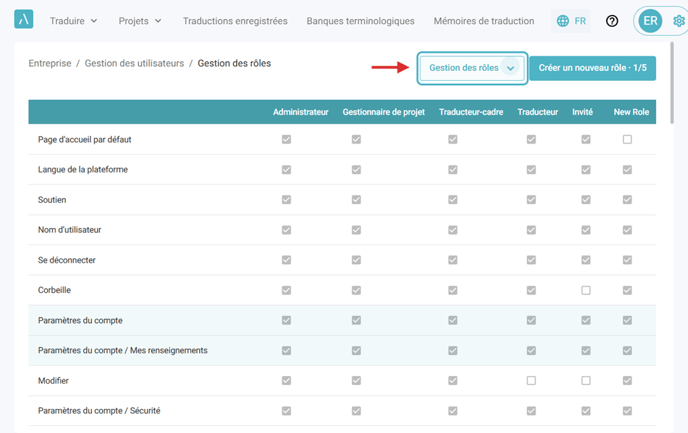Check New Role for Page d'accueil par défaut
This screenshot has width=688, height=433.
[x=627, y=140]
